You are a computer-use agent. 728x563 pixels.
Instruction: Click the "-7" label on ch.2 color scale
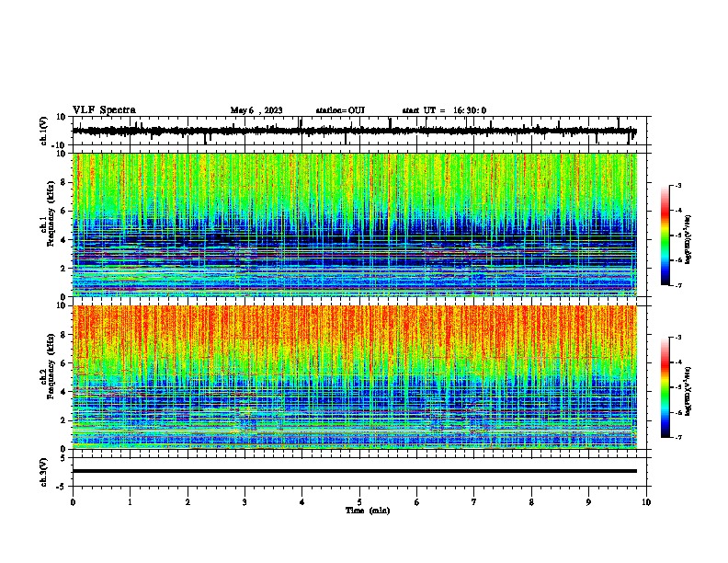(677, 437)
